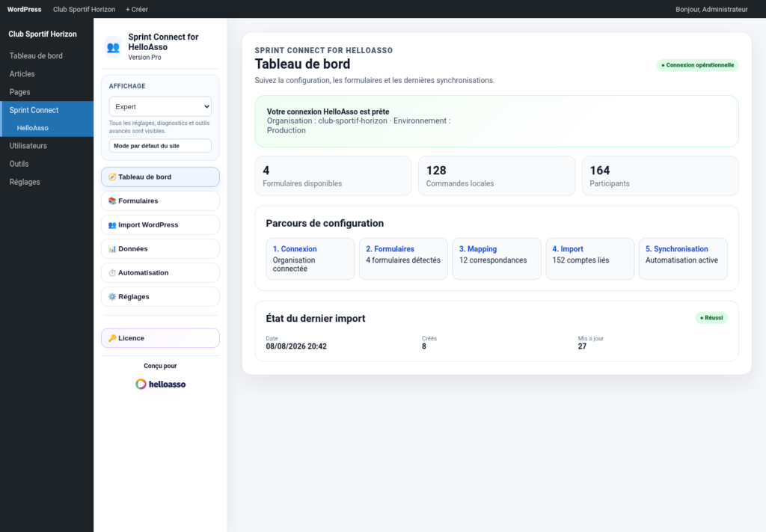Open the Import WordPress section
The height and width of the screenshot is (532, 766).
pyautogui.click(x=160, y=224)
